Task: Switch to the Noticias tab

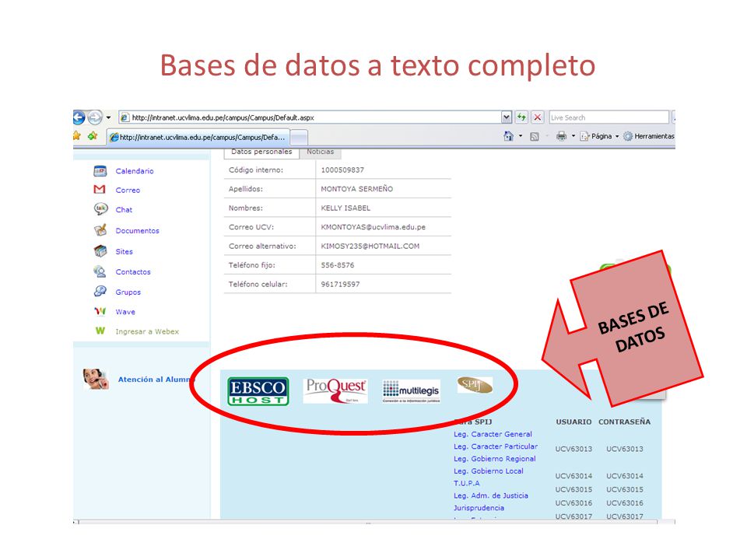Action: [320, 152]
